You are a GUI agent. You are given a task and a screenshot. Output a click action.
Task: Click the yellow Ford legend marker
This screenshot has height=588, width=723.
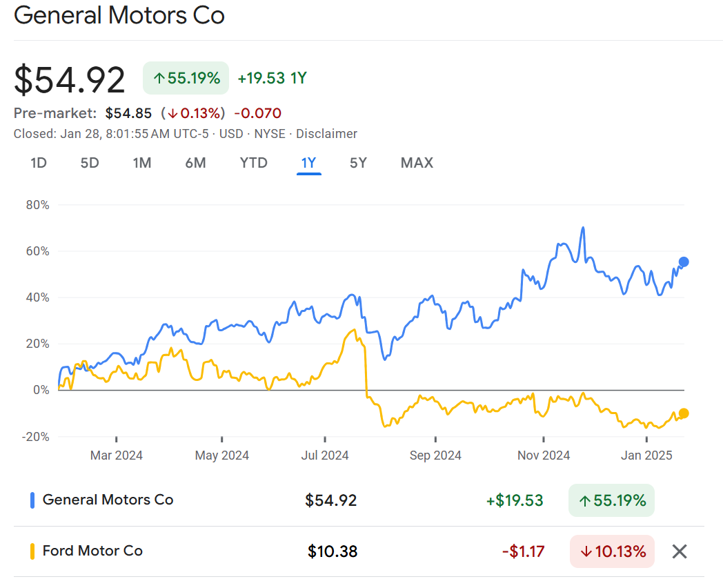[32, 551]
